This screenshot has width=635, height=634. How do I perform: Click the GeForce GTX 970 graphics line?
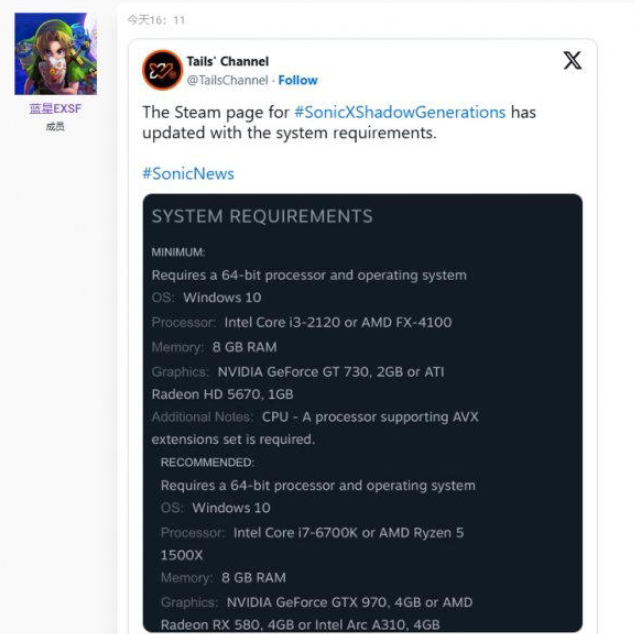[x=317, y=613]
